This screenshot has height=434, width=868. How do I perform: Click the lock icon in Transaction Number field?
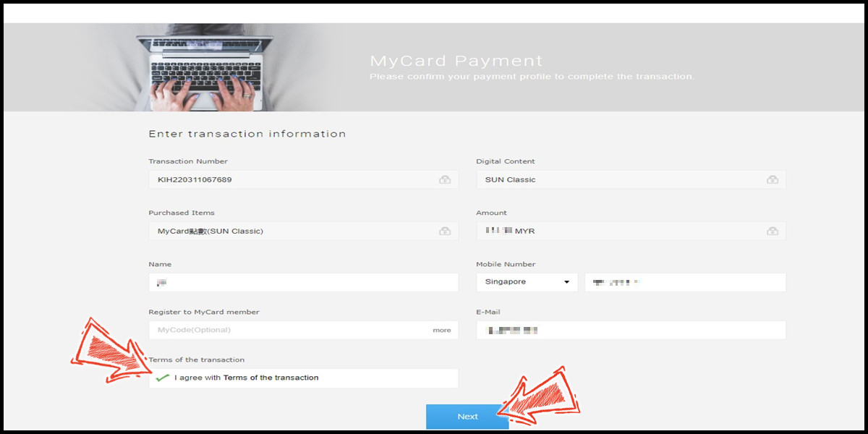[x=445, y=179]
